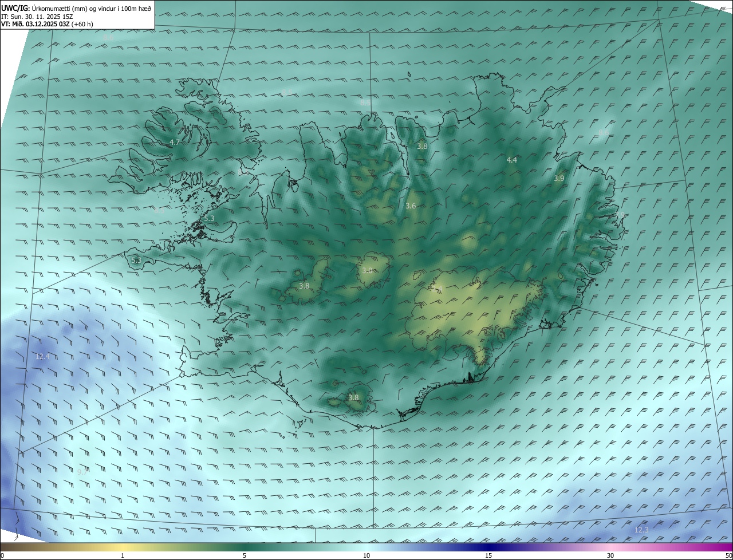Click the 12.4 value over the ocean

tap(42, 357)
